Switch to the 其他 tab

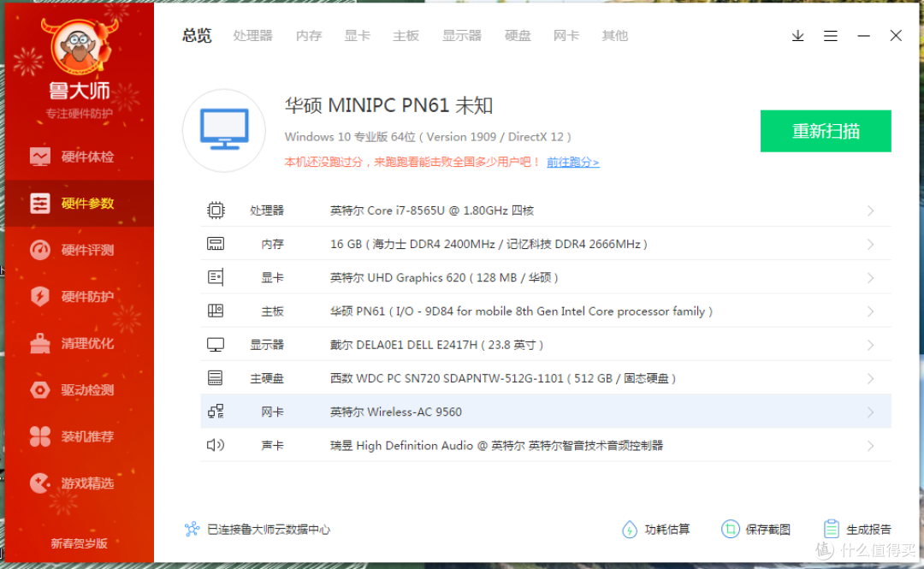pyautogui.click(x=614, y=35)
